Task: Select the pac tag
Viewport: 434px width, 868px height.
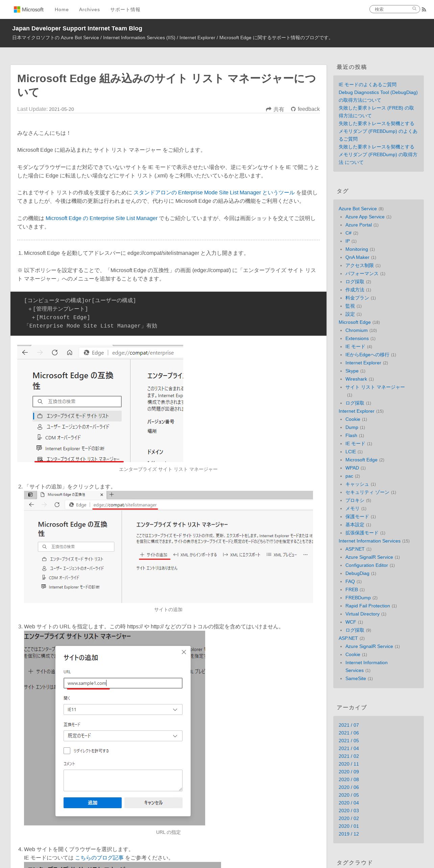Action: coord(349,476)
